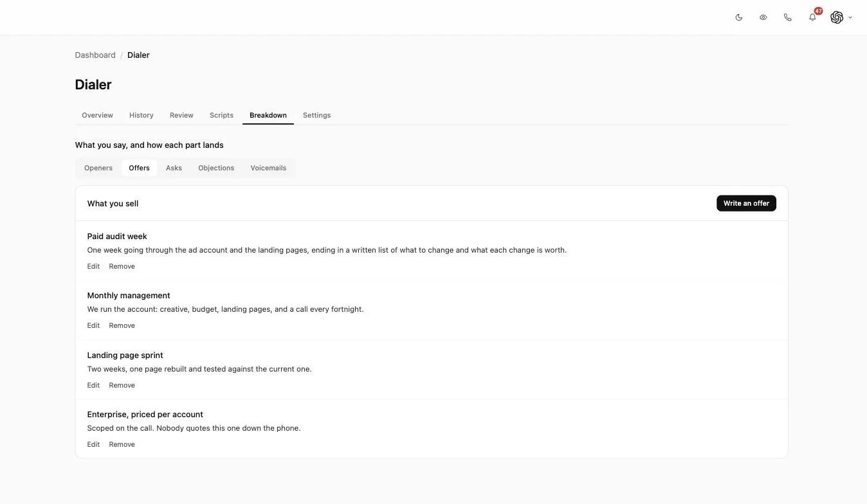This screenshot has height=504, width=867.
Task: Remove the Paid audit week offer
Action: pyautogui.click(x=122, y=266)
